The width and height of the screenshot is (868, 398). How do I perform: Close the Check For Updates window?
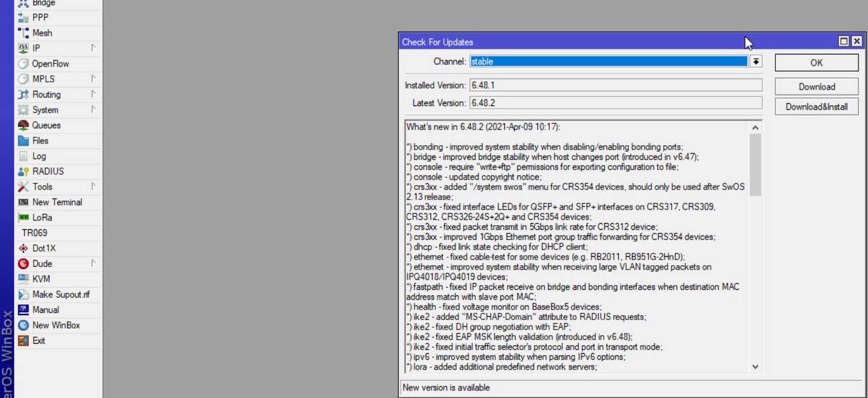(x=856, y=41)
